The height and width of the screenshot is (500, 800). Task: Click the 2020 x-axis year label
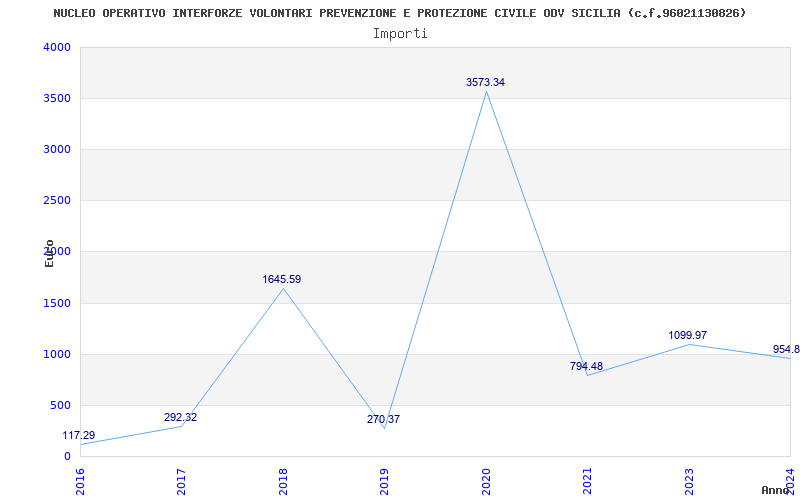tap(486, 482)
